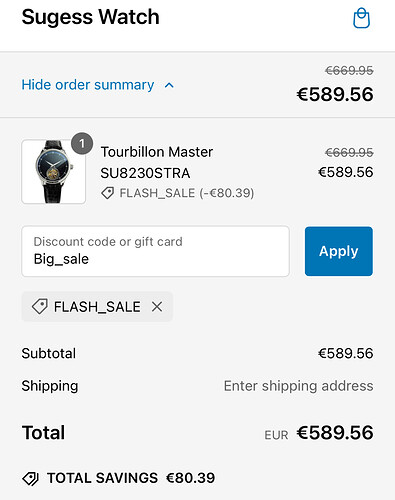
Task: Open the Tourbillon Master watch thumbnail
Action: [x=54, y=172]
